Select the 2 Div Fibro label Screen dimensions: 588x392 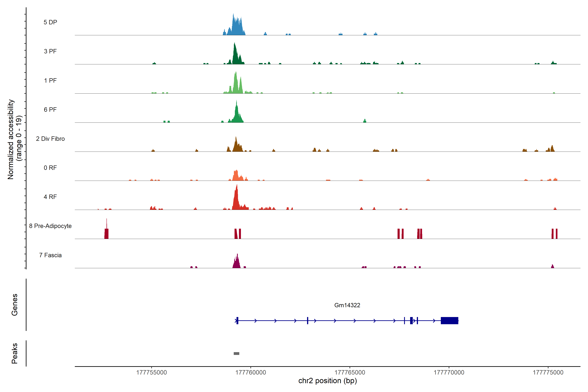click(x=50, y=139)
